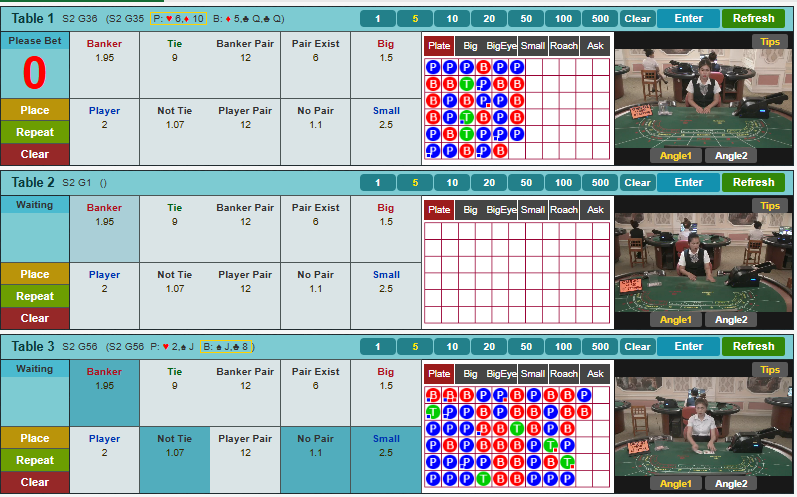Open the Plate tab on Table 2
The height and width of the screenshot is (497, 797).
pos(439,209)
